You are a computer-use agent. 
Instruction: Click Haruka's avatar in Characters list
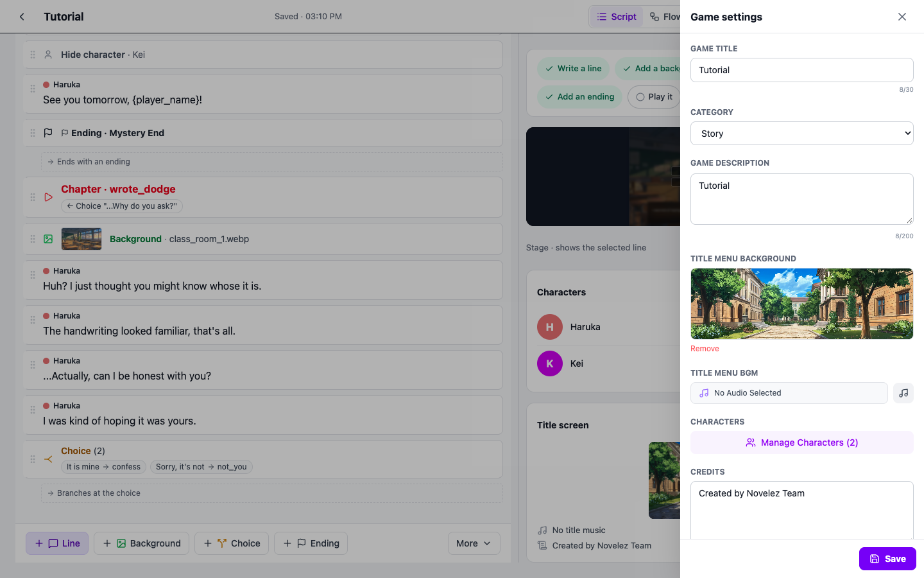point(550,327)
